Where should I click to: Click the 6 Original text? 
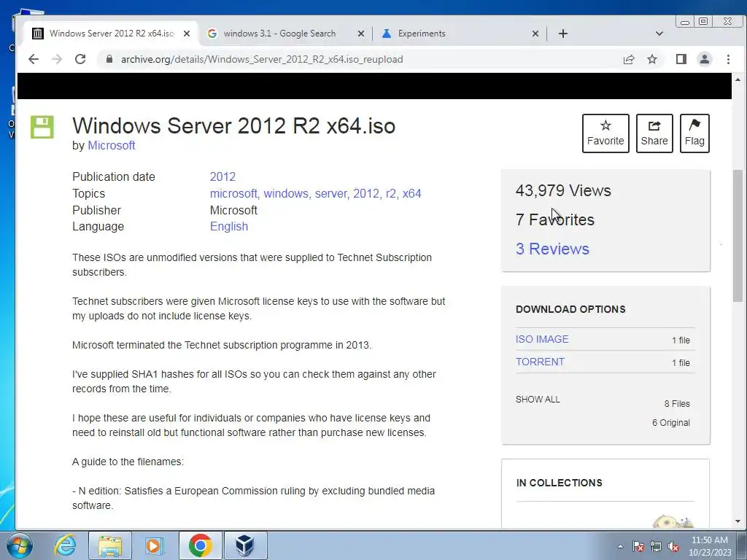coord(671,422)
